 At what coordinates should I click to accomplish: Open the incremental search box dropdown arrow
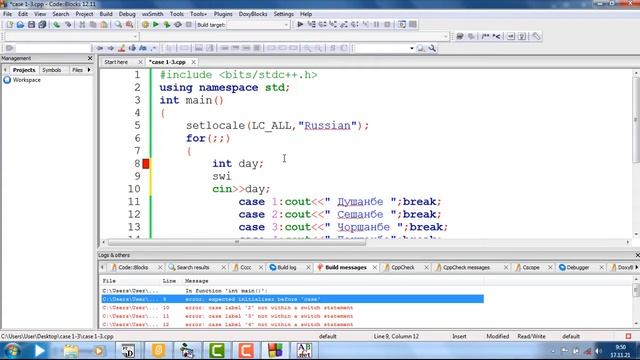[411, 48]
